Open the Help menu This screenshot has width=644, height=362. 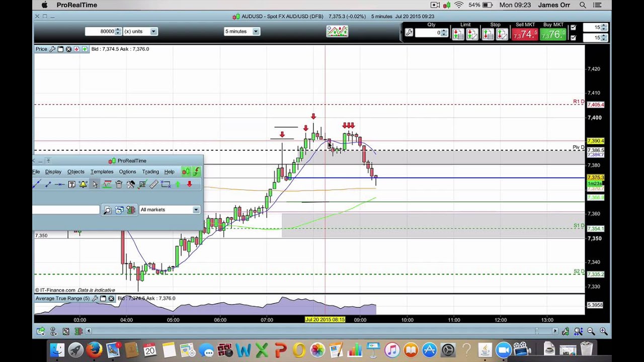click(x=169, y=171)
